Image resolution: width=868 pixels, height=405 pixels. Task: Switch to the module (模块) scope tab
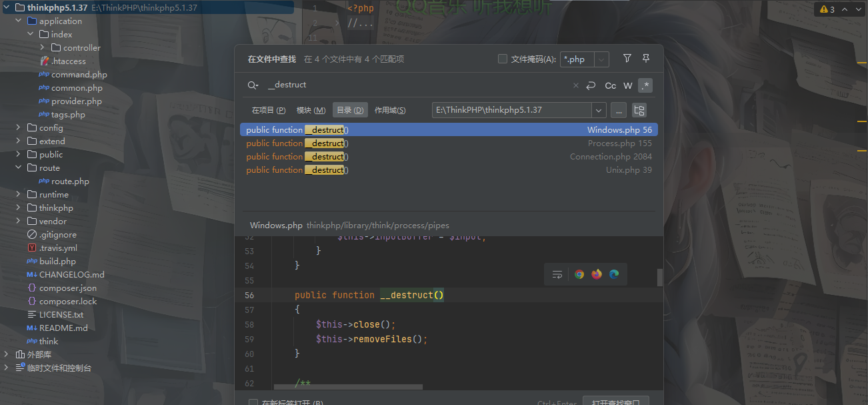(311, 110)
